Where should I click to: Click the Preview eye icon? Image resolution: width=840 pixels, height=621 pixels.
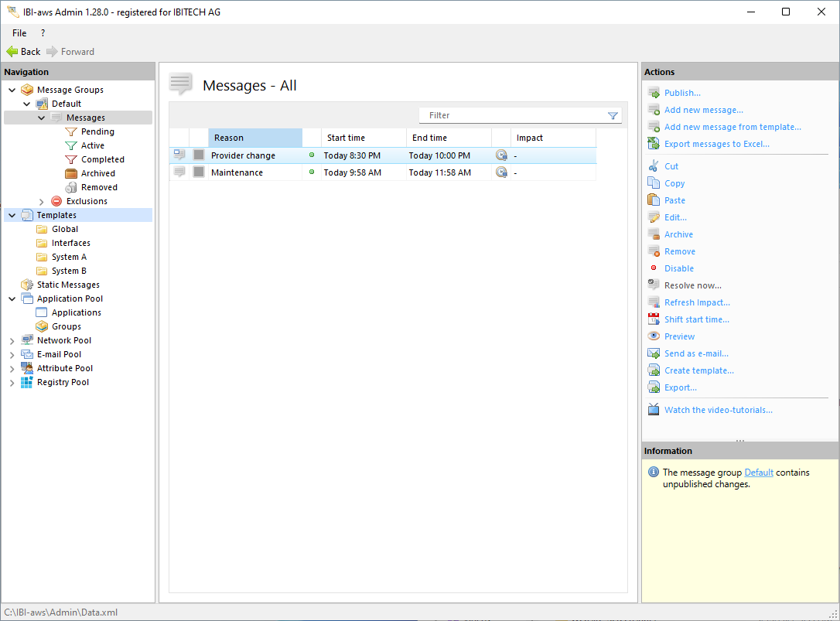pyautogui.click(x=654, y=336)
